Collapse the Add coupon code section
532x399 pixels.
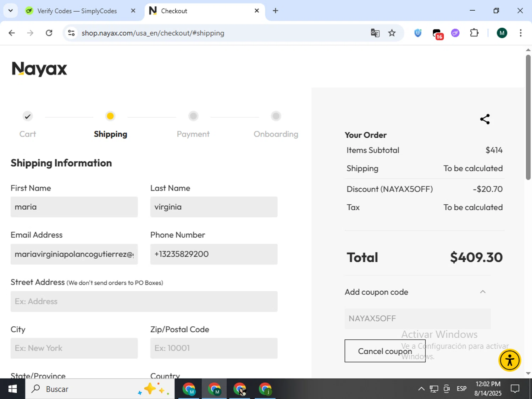(483, 292)
